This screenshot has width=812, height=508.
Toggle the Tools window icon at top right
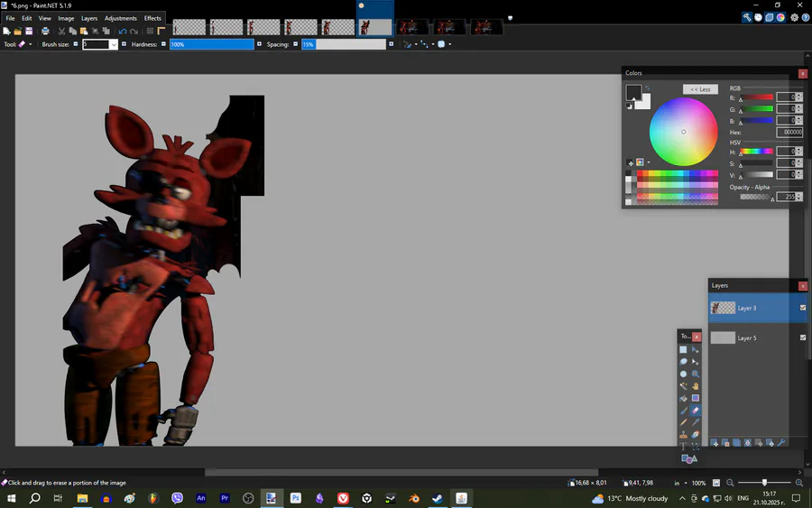click(x=747, y=17)
